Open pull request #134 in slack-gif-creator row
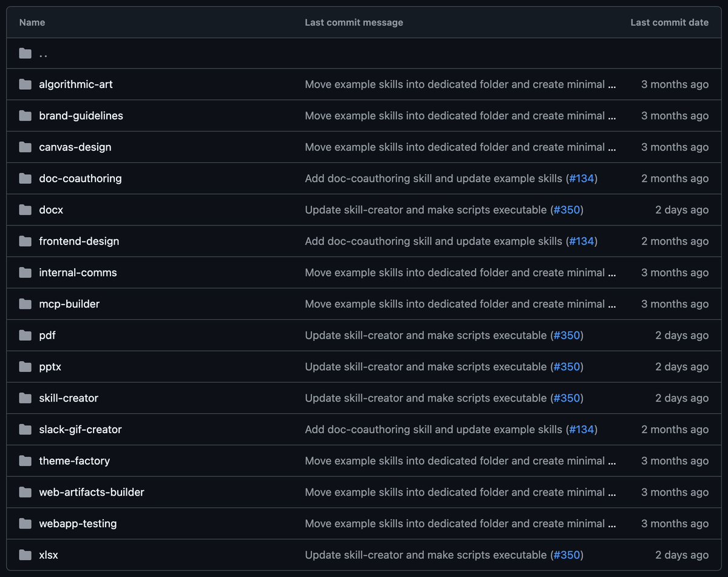 coord(582,430)
